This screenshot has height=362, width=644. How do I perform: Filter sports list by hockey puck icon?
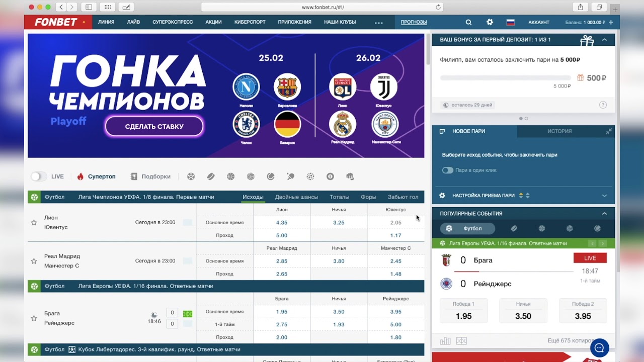point(211,176)
